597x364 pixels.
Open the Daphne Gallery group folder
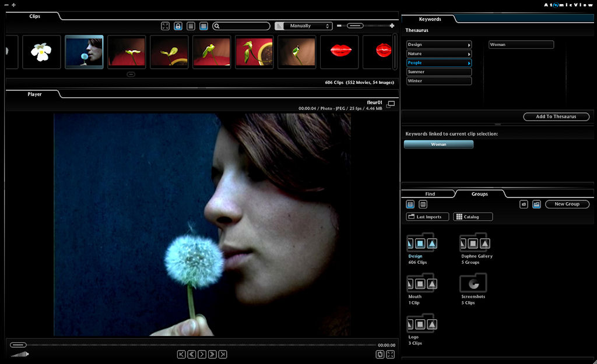pyautogui.click(x=475, y=243)
